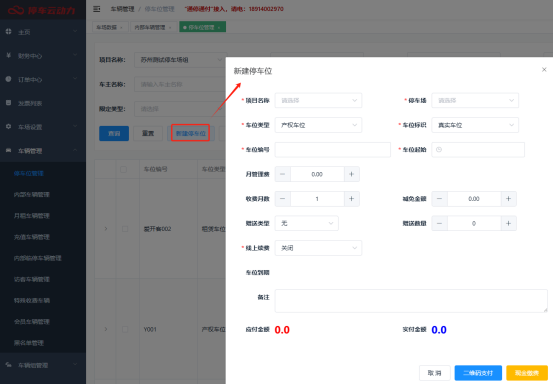553x385 pixels.
Task: Check the header checkbox in parking table
Action: (123, 169)
